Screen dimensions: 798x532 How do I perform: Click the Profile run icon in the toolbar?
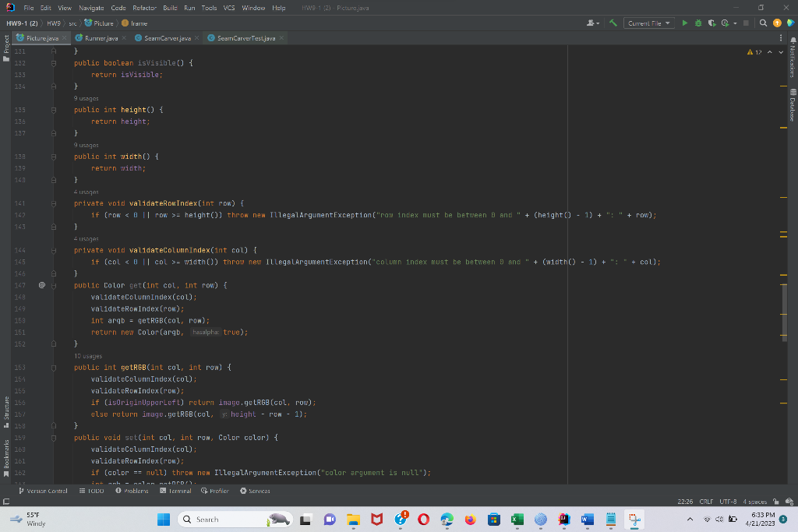click(x=726, y=23)
